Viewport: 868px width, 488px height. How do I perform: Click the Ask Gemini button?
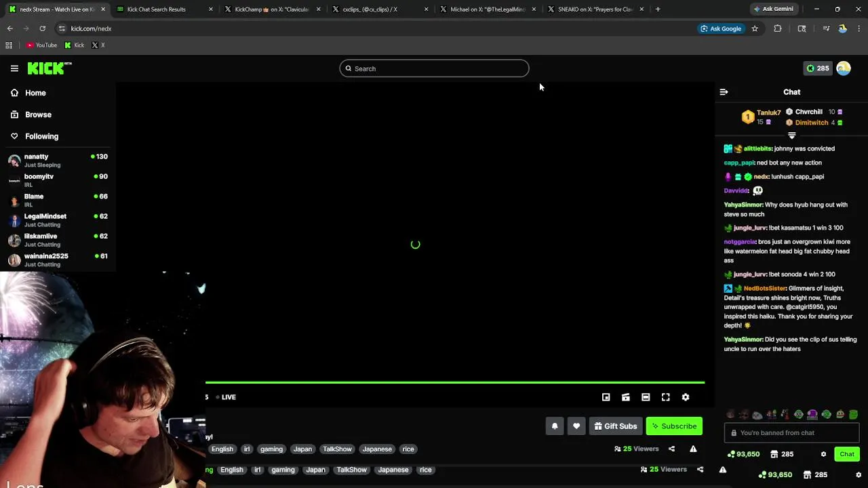pyautogui.click(x=773, y=9)
